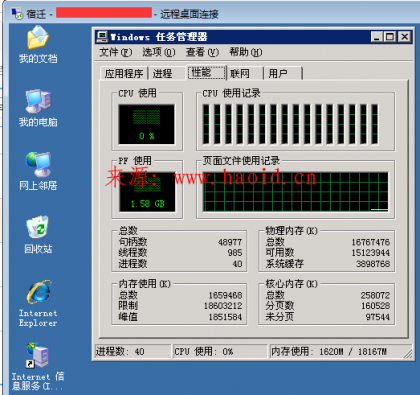This screenshot has width=420, height=395.
Task: Click the remote desktop connection title icon
Action: click(x=17, y=14)
